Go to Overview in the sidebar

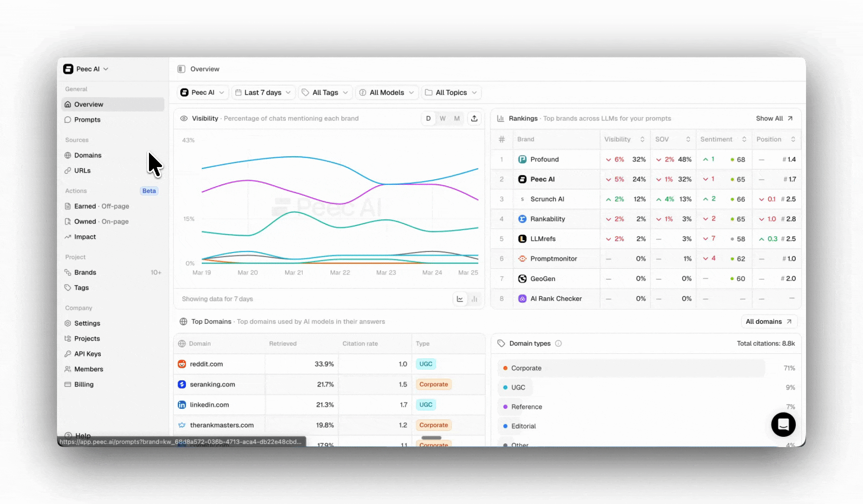pos(113,105)
